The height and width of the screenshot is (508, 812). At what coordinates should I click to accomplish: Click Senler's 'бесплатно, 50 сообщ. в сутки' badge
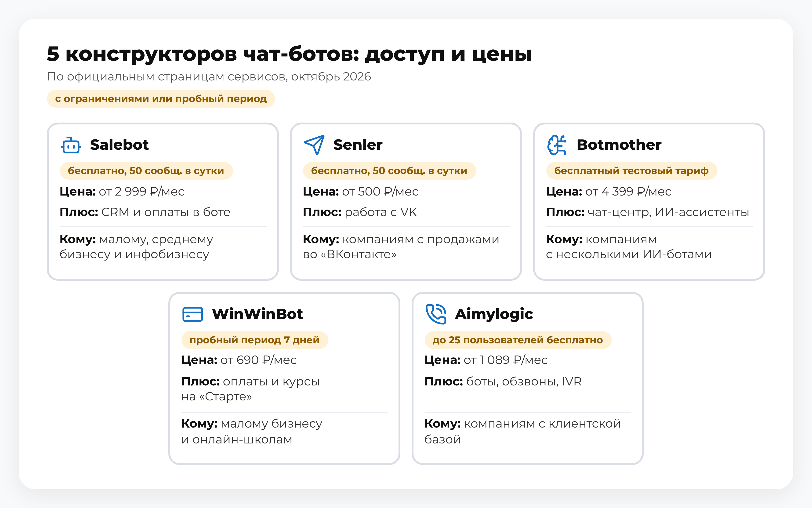pos(389,171)
